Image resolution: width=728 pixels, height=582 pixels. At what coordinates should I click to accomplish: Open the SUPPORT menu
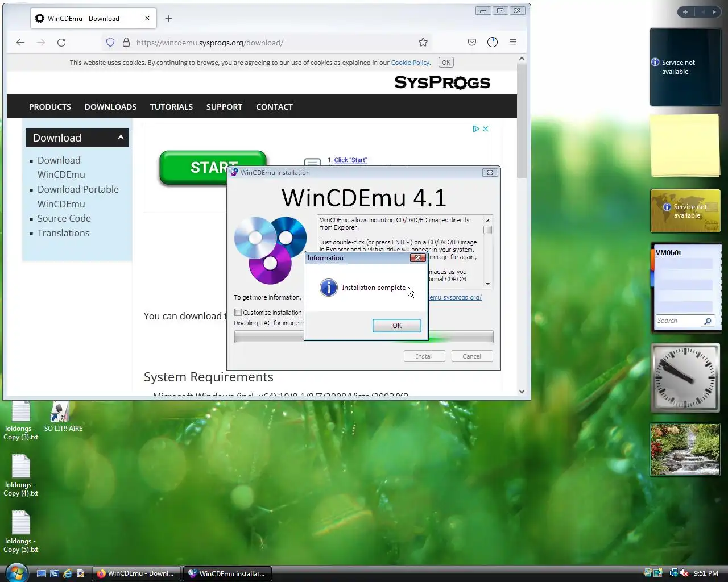pos(224,107)
